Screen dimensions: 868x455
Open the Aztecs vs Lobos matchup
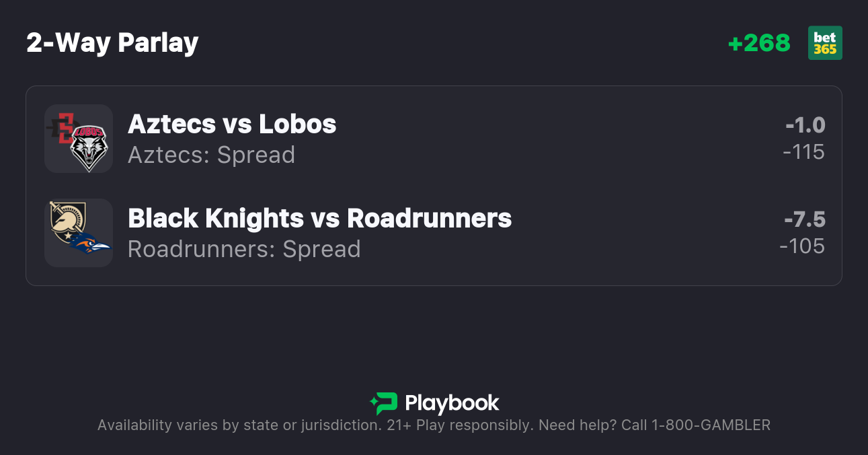232,125
